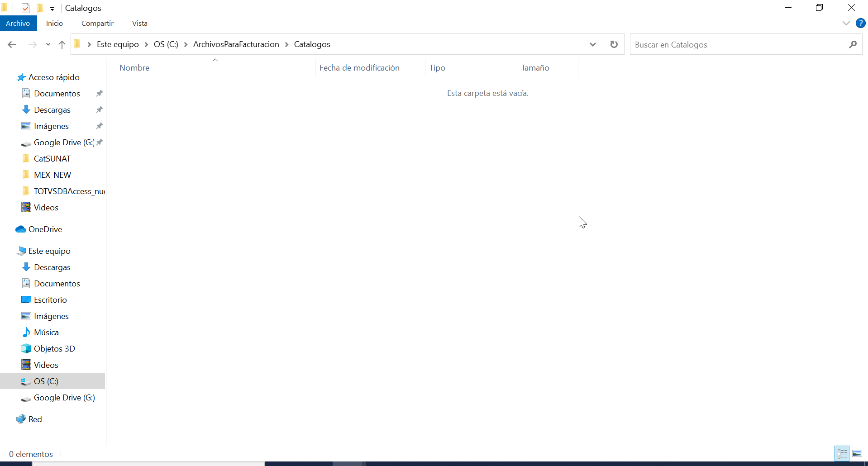
Task: Open Imágenes under Este equipo
Action: 51,316
